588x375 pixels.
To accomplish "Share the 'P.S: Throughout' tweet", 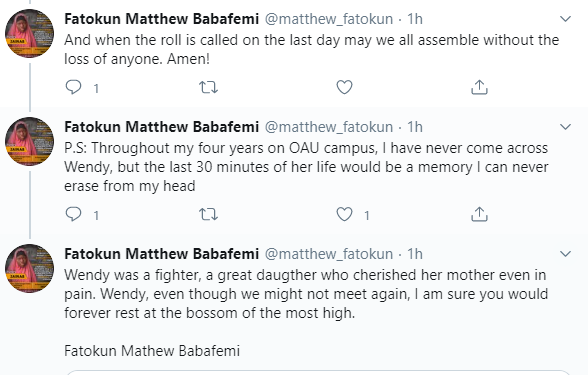I will click(x=479, y=214).
